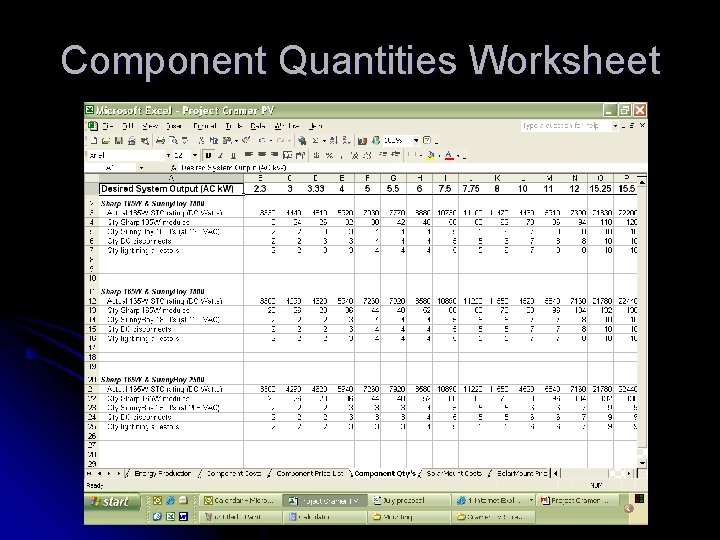Toggle Align Right
This screenshot has width=720, height=540.
[x=275, y=155]
